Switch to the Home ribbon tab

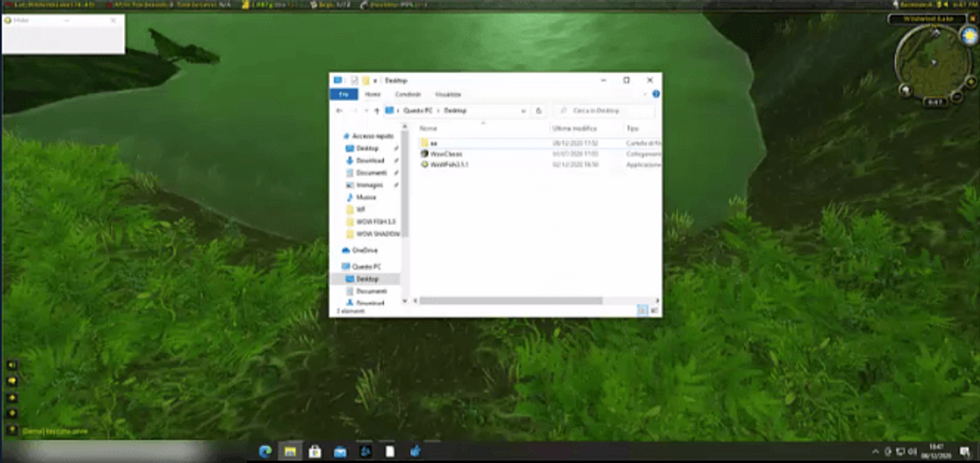pyautogui.click(x=373, y=94)
